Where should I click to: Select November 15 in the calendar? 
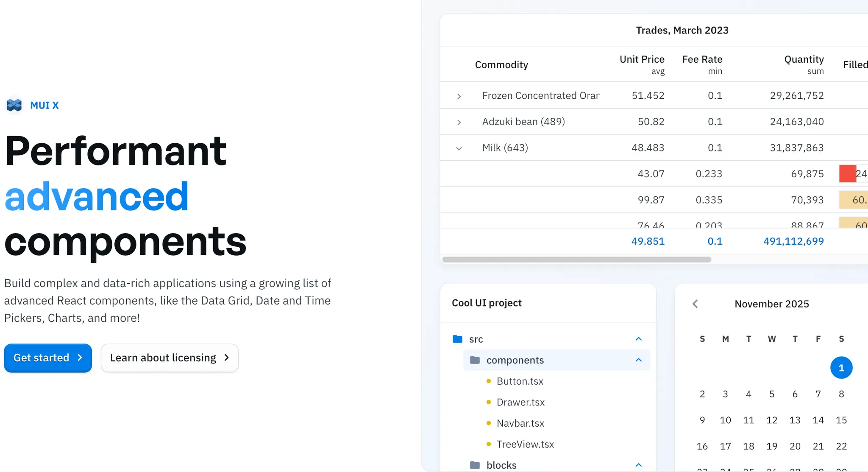[841, 420]
